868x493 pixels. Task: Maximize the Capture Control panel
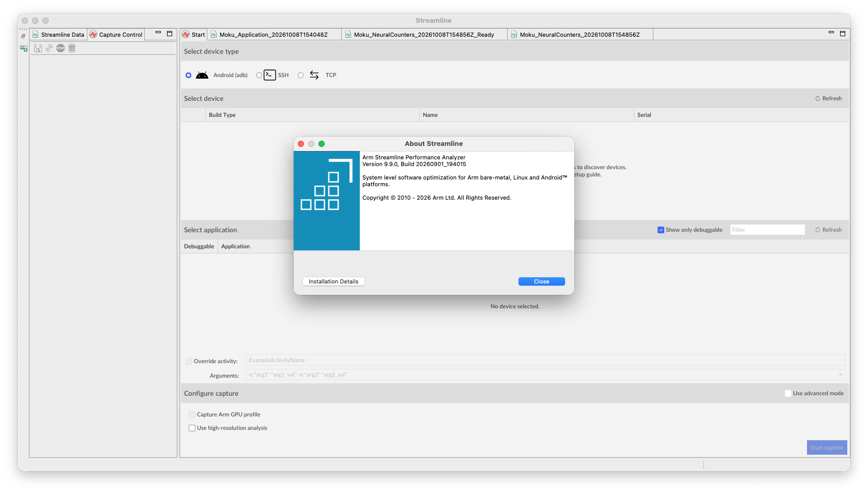(170, 34)
